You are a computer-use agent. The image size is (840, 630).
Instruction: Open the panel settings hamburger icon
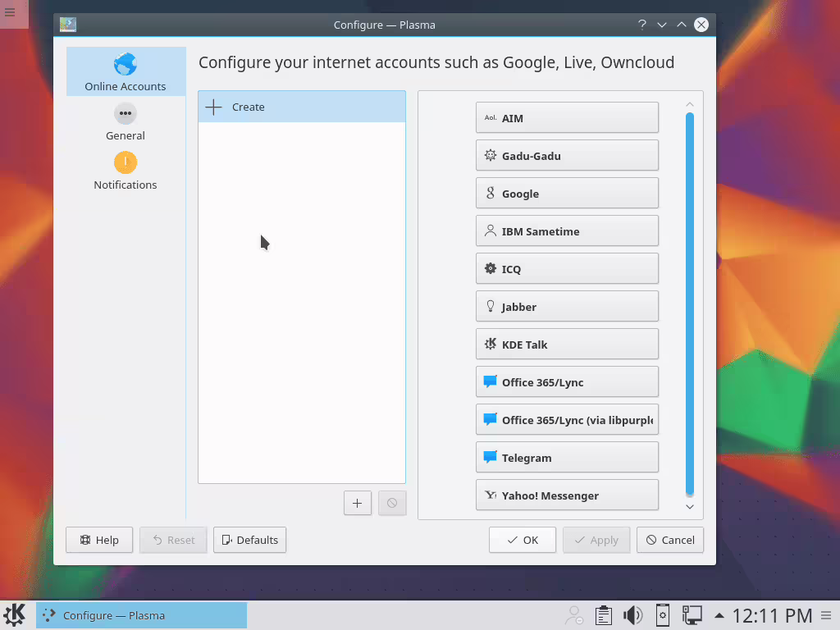pyautogui.click(x=827, y=615)
